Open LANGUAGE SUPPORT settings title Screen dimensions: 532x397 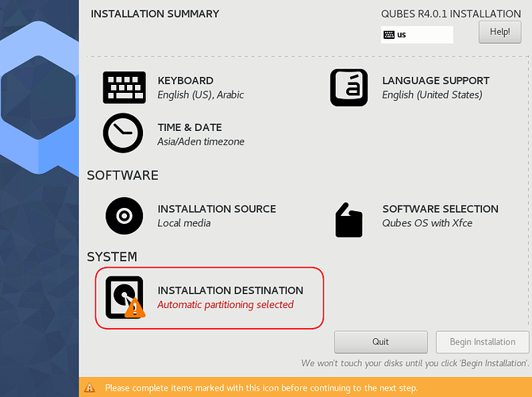tap(436, 81)
